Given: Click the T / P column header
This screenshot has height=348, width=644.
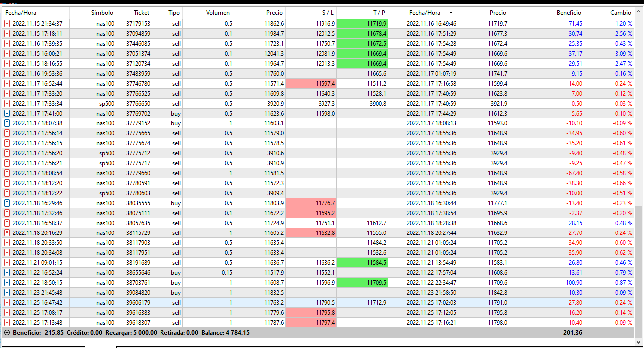Looking at the screenshot, I should [x=362, y=13].
